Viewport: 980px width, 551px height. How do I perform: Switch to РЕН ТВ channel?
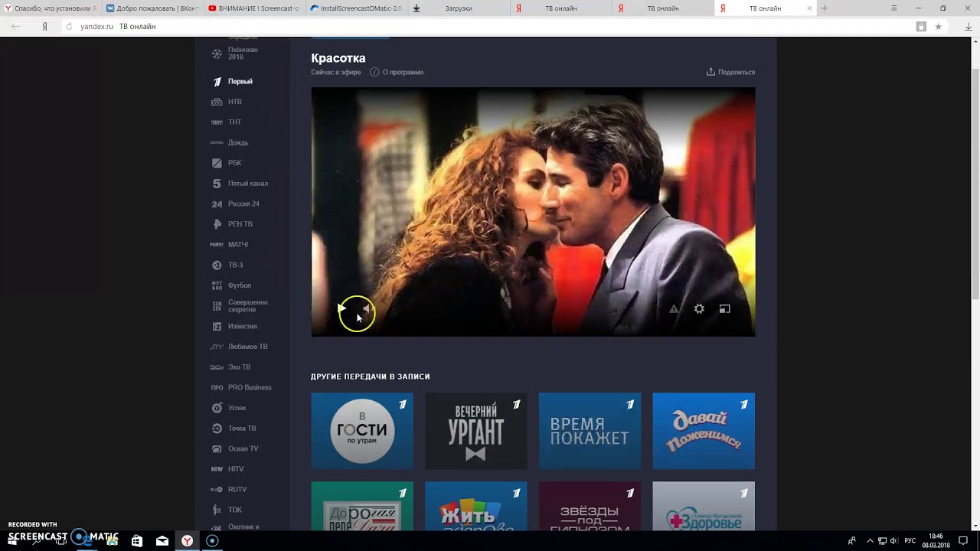coord(232,224)
